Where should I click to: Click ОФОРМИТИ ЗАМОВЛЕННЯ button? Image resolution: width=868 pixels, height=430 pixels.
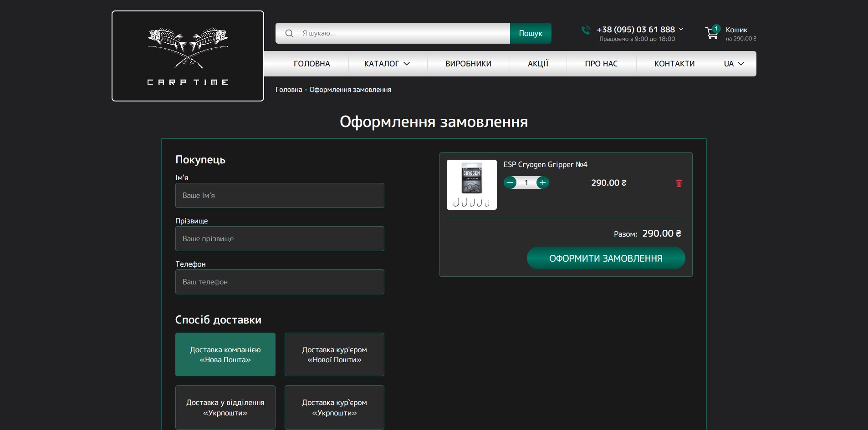pyautogui.click(x=606, y=258)
